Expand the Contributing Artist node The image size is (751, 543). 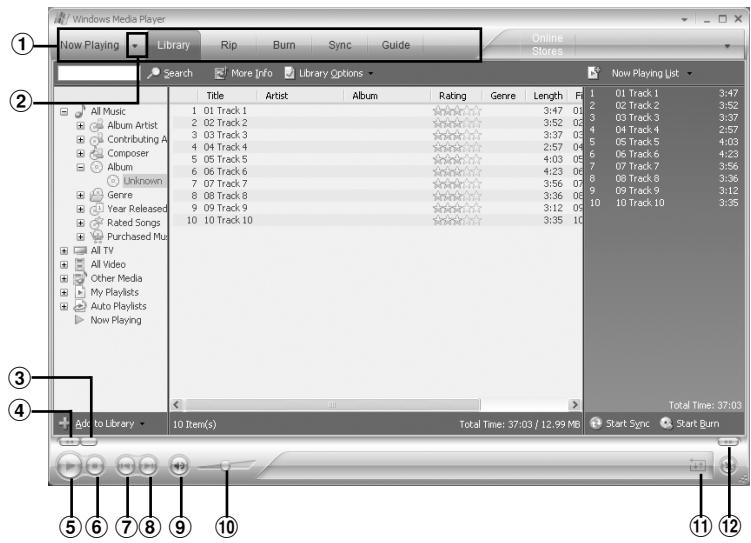coord(80,139)
